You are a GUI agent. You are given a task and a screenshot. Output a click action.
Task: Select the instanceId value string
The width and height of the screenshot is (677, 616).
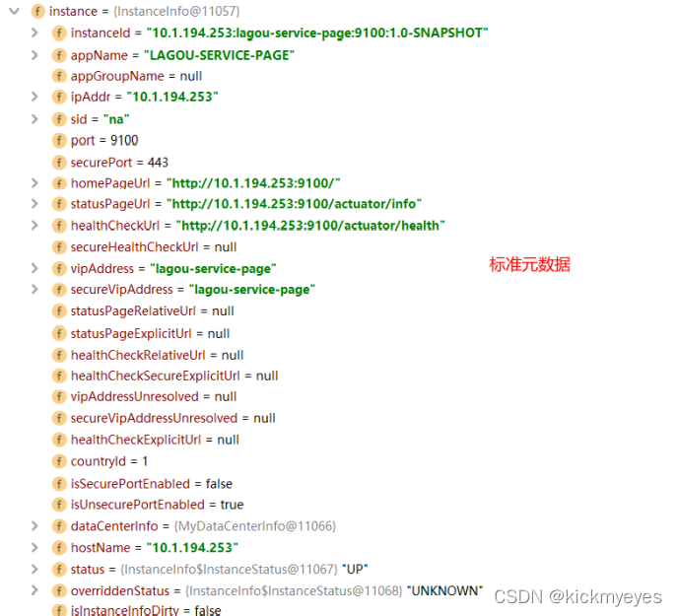pos(317,33)
